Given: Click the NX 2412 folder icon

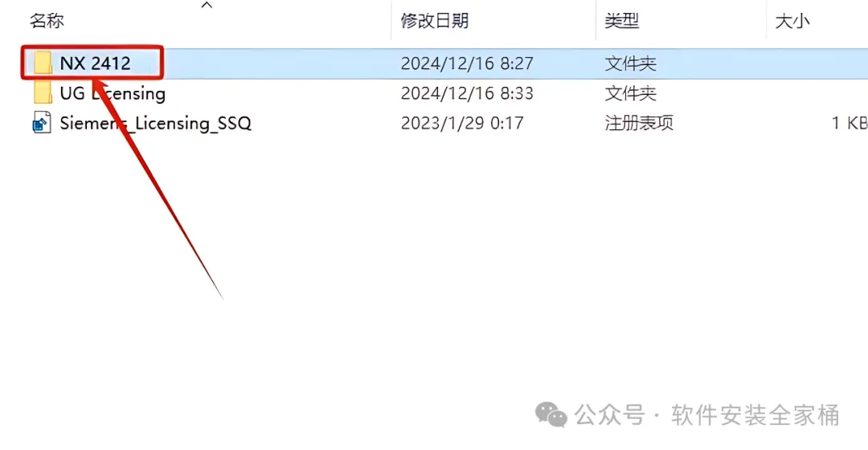Looking at the screenshot, I should 43,63.
